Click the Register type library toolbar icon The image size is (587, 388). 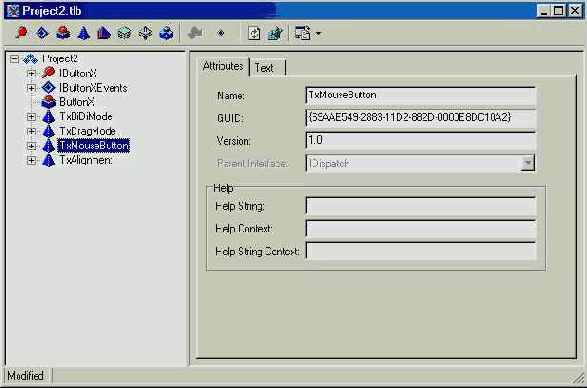coord(275,33)
